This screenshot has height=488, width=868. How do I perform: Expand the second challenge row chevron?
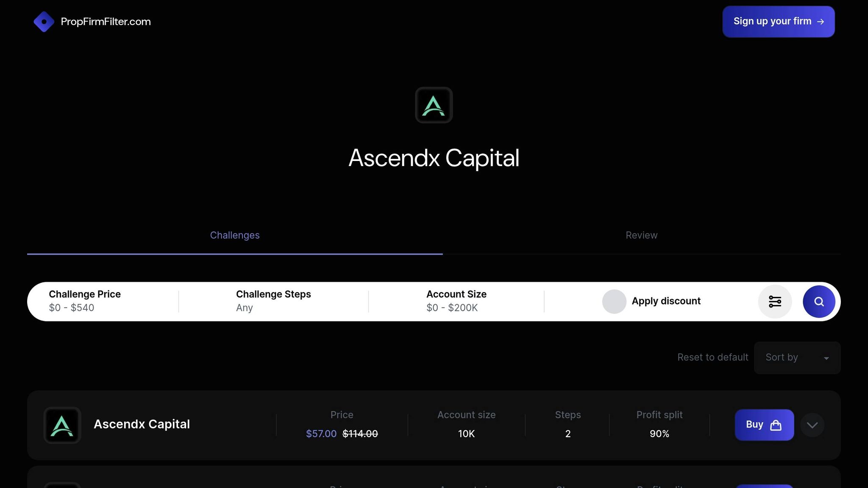coord(812,486)
